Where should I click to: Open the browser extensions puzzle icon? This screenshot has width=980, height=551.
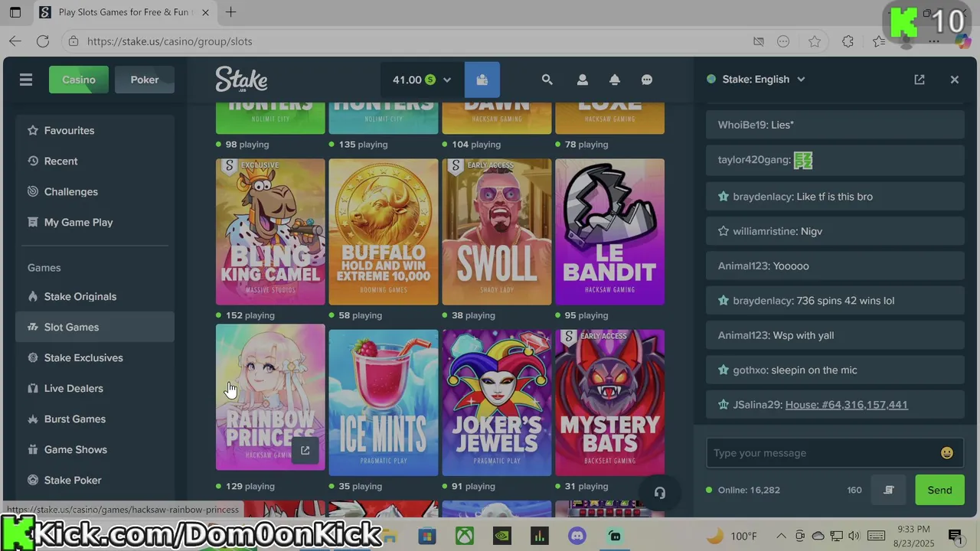848,41
